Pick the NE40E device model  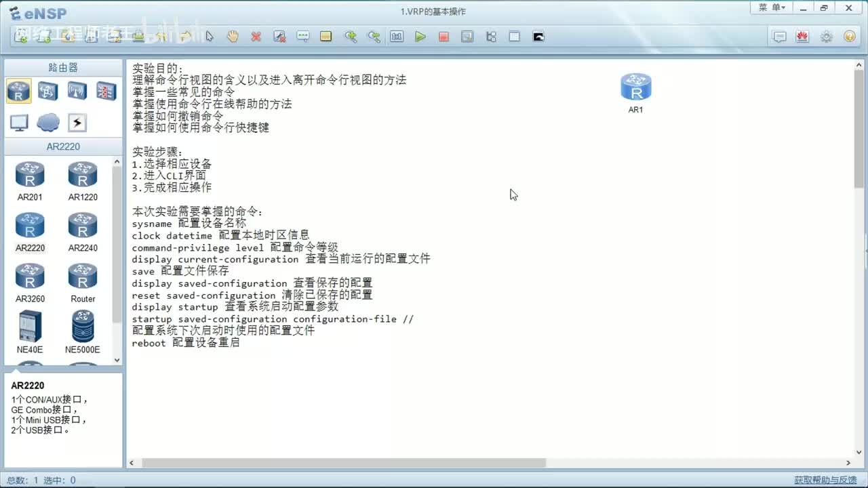pos(30,332)
